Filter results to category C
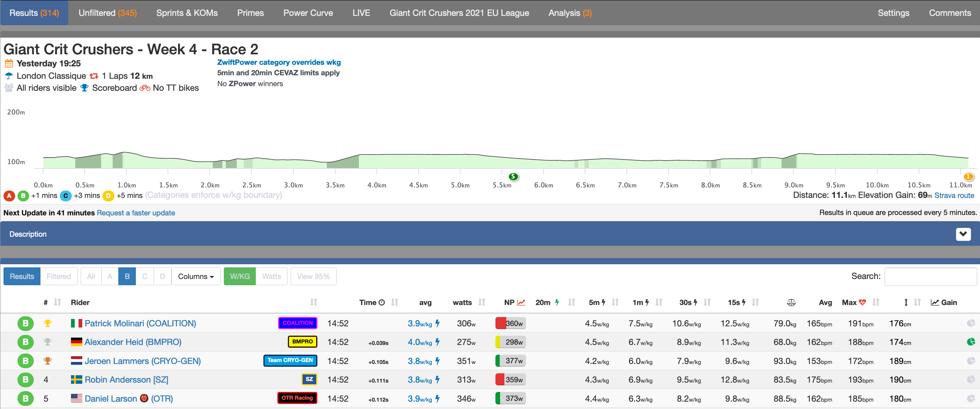Screen dimensions: 980x409 tap(145, 276)
